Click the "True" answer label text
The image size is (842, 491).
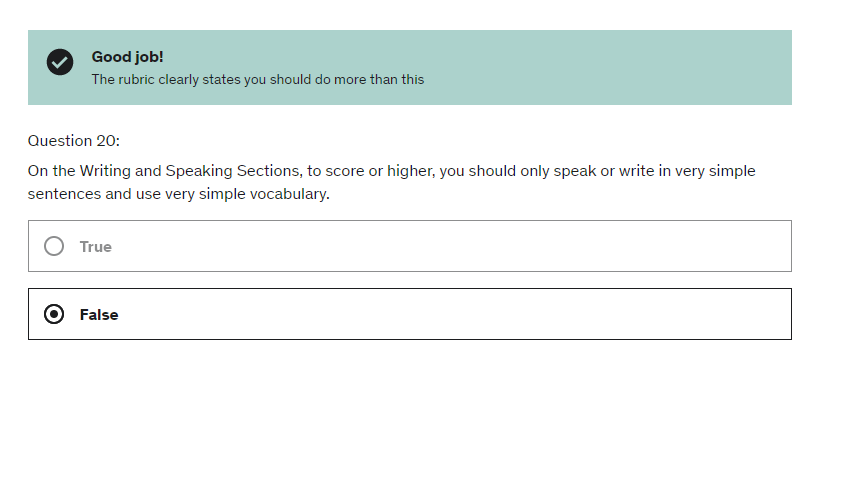click(x=96, y=247)
